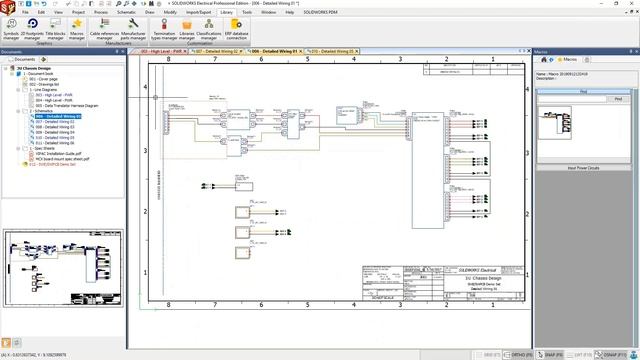Image resolution: width=640 pixels, height=360 pixels.
Task: Open the Symbols manager
Action: point(11,29)
